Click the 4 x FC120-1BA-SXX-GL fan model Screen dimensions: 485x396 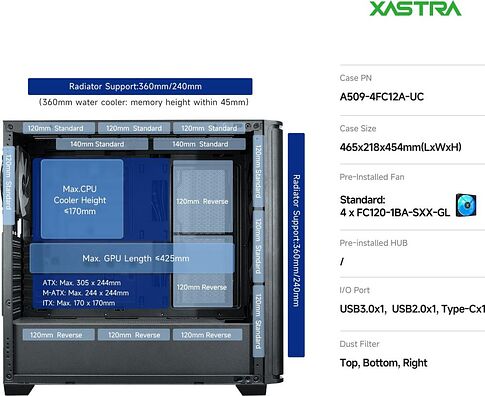point(395,212)
